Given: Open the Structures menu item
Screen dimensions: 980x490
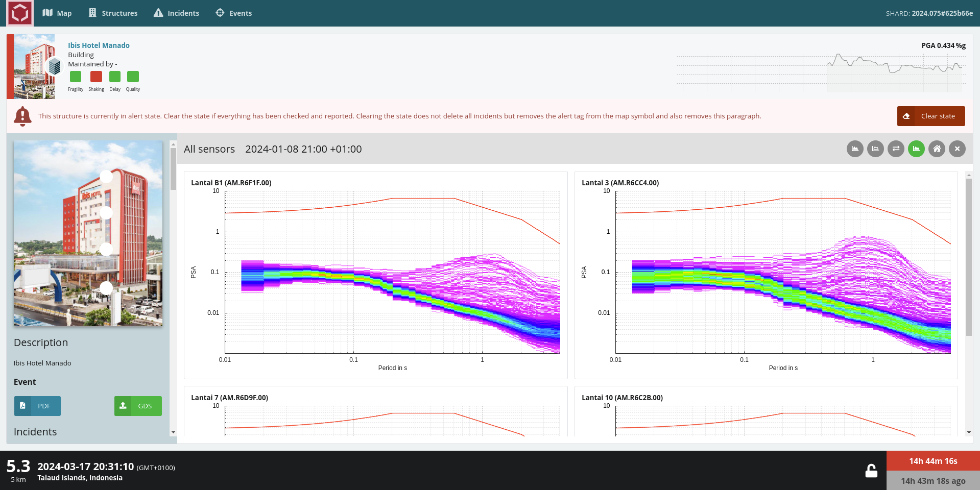Looking at the screenshot, I should coord(113,13).
